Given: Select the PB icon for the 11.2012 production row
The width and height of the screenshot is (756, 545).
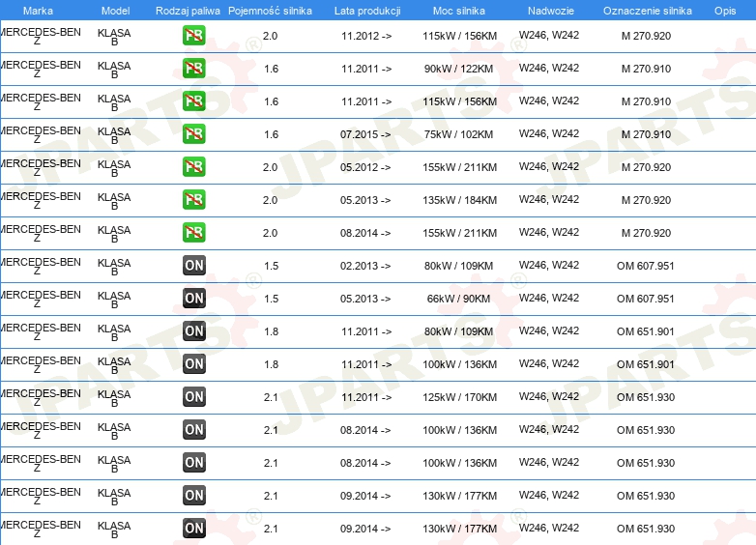Looking at the screenshot, I should (194, 36).
